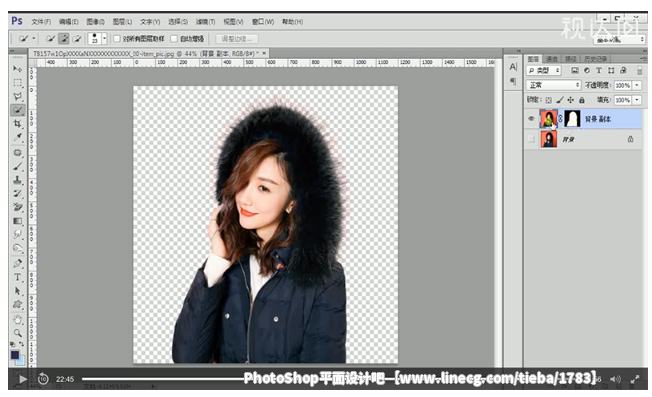Enable the sample all layers checkbox

[x=117, y=39]
